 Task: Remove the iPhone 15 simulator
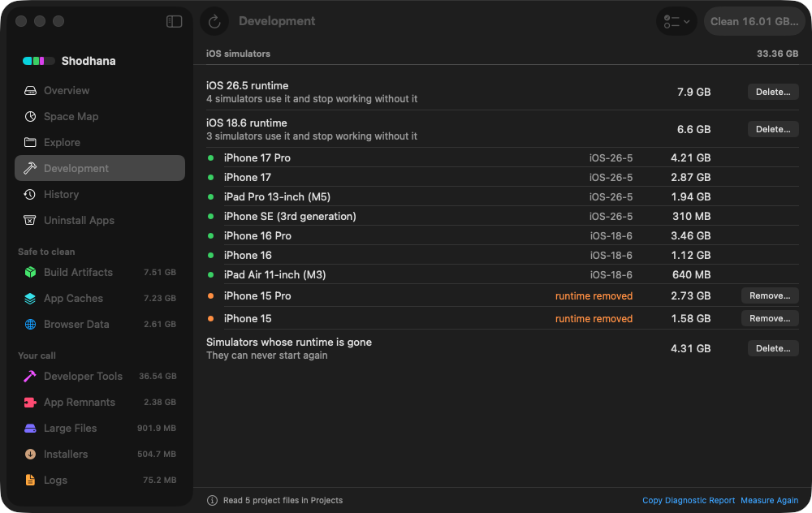770,318
